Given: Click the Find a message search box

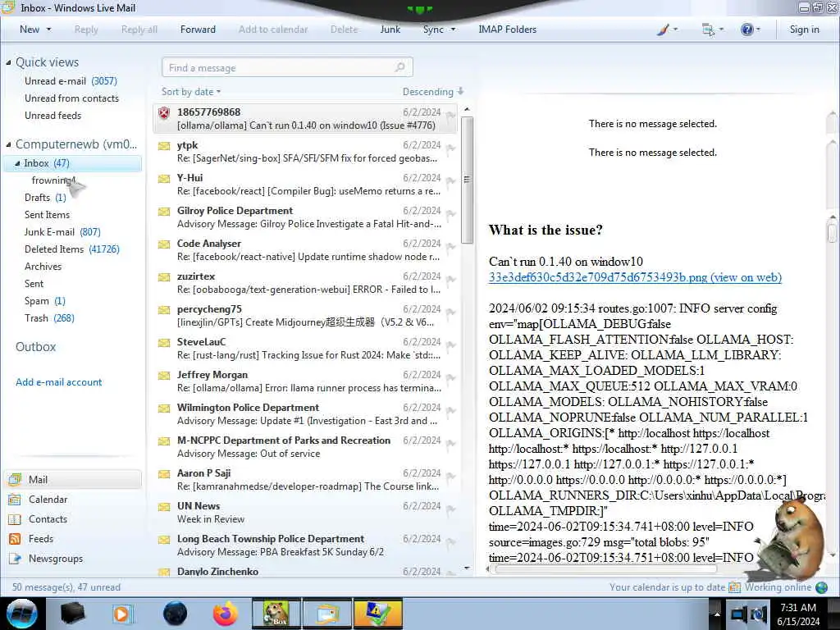Looking at the screenshot, I should 287,67.
